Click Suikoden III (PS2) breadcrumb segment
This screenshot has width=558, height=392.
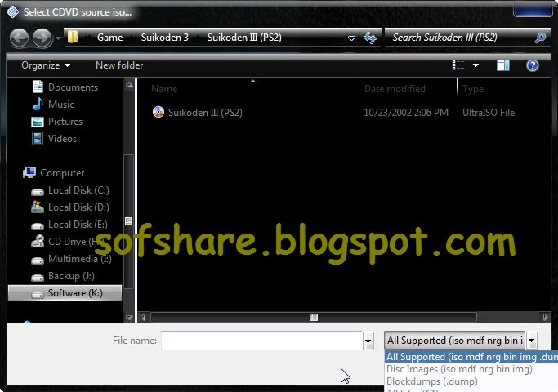[244, 38]
